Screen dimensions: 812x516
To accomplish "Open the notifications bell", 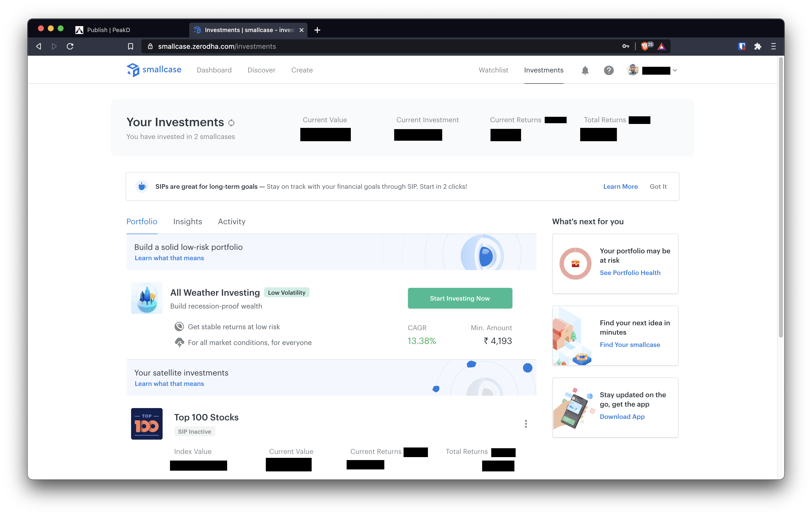I will pyautogui.click(x=585, y=70).
